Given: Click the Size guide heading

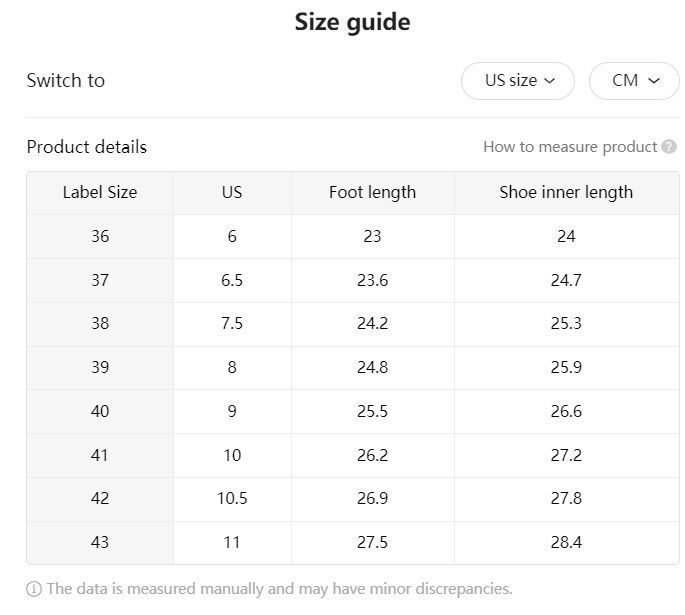Looking at the screenshot, I should pyautogui.click(x=352, y=22).
